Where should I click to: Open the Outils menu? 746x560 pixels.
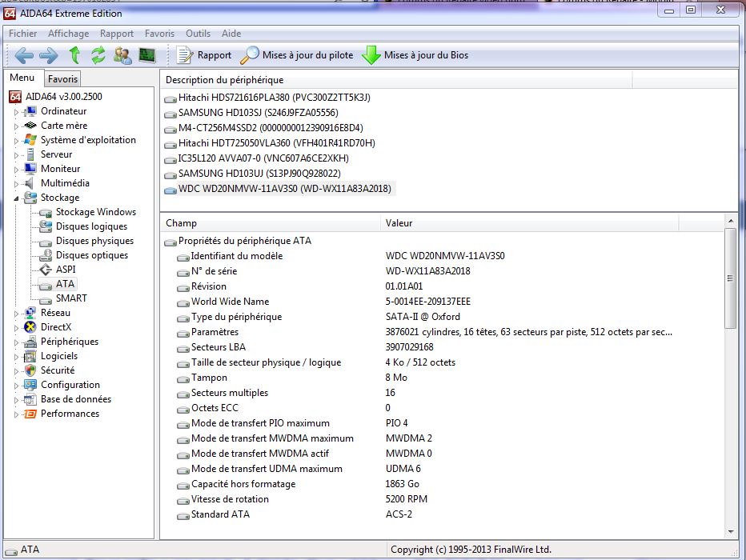coord(198,34)
